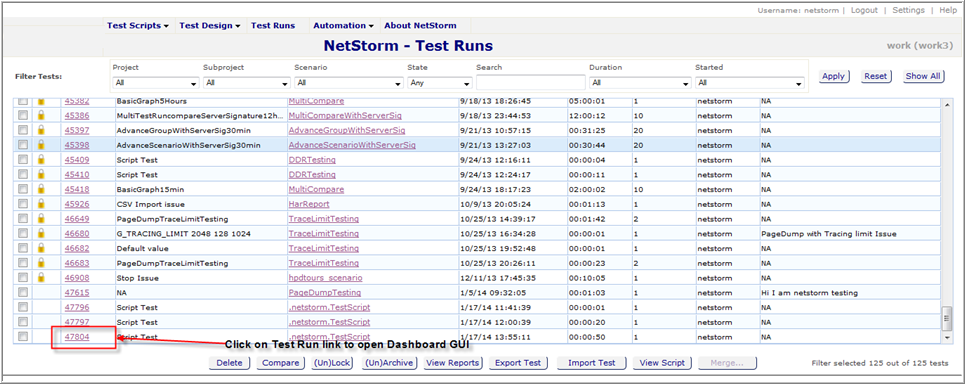This screenshot has height=384, width=965.
Task: Click the lock icon for test run 46908
Action: click(x=42, y=278)
